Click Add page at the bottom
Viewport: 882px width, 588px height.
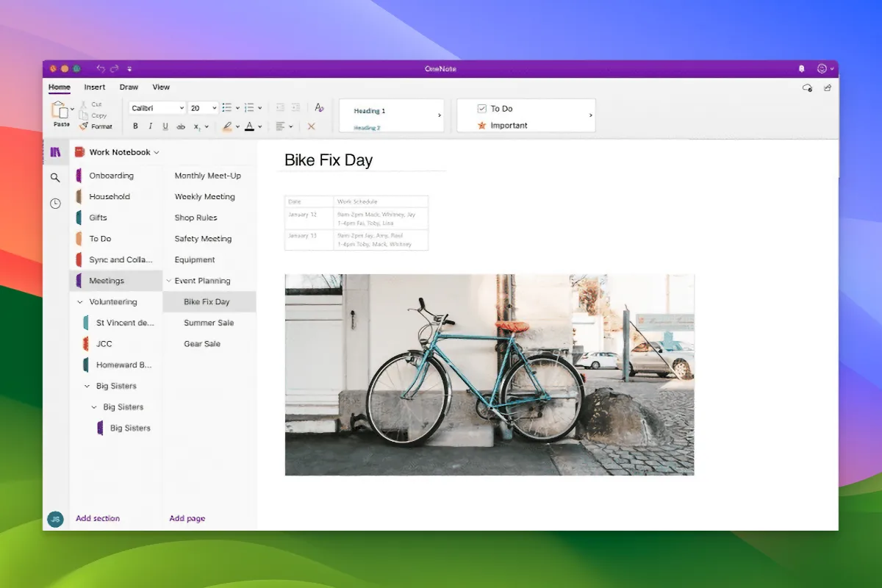187,518
